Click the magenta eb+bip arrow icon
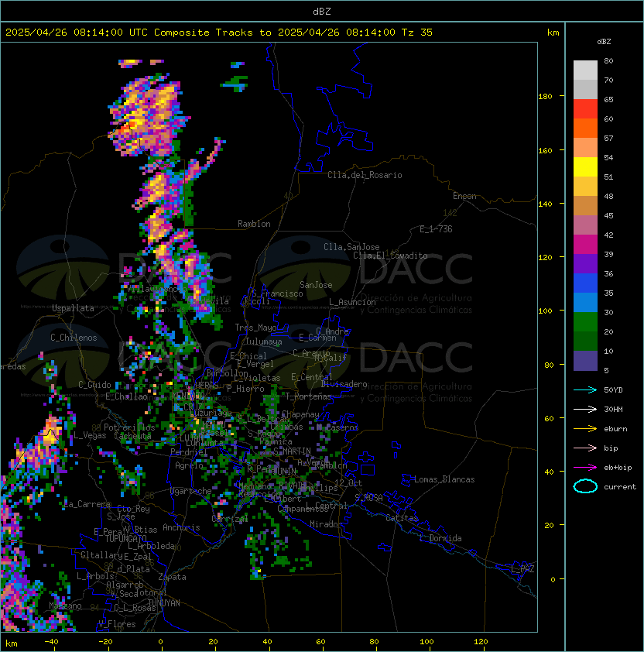The image size is (644, 652). (585, 468)
